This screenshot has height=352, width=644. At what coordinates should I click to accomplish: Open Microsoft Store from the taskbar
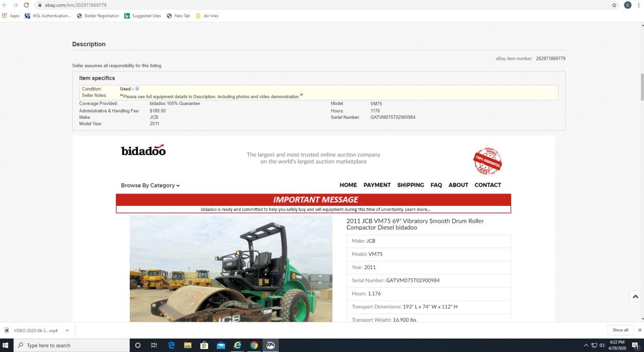(x=204, y=345)
